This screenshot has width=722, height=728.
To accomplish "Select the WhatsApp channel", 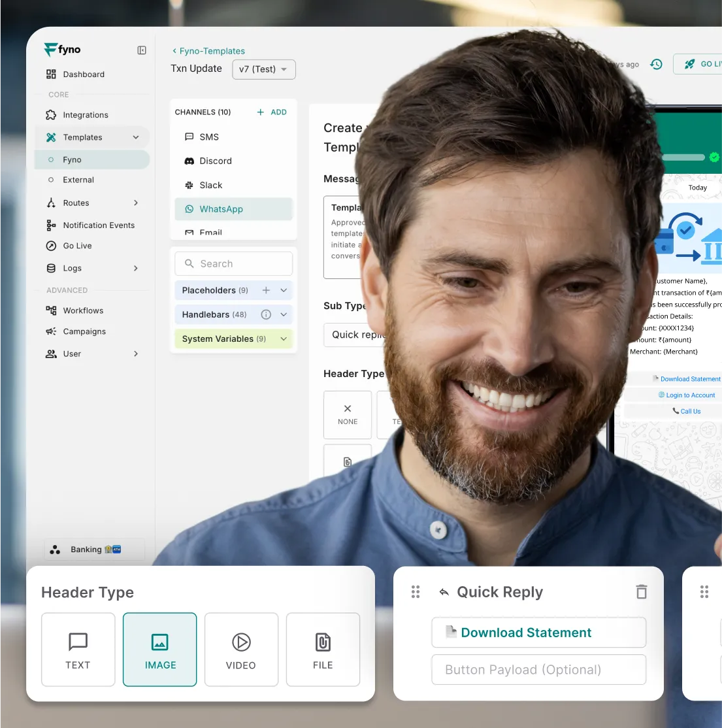I will point(233,209).
